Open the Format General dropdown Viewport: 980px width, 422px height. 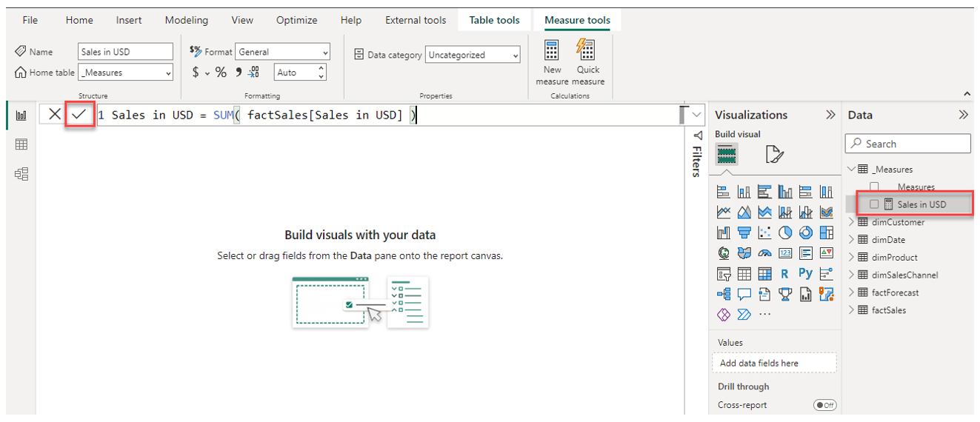[282, 52]
